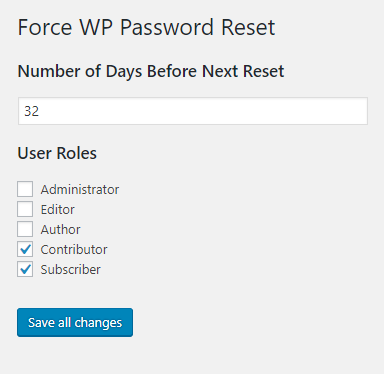Tick the Administrator role checkbox
The image size is (384, 374).
25,189
